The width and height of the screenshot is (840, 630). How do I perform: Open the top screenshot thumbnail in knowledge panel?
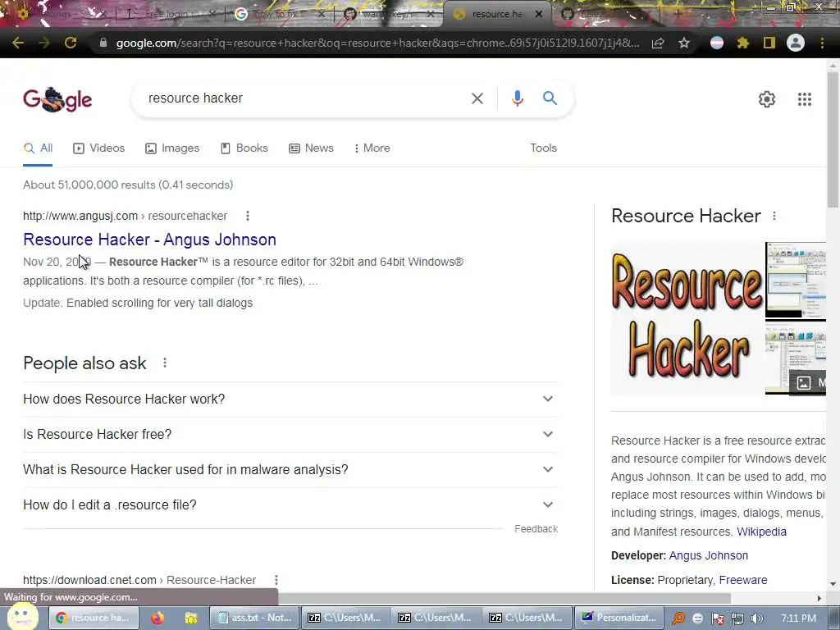[796, 280]
